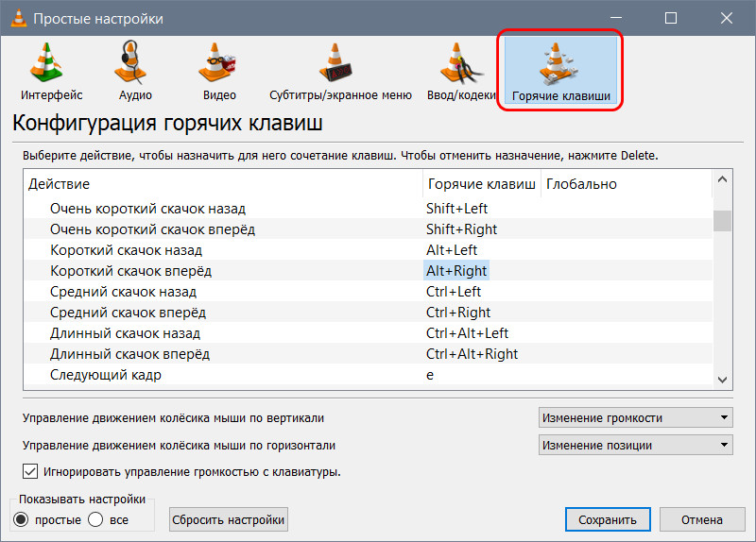Select row Короткий скачок вперёд
The width and height of the screenshot is (756, 542).
[369, 271]
